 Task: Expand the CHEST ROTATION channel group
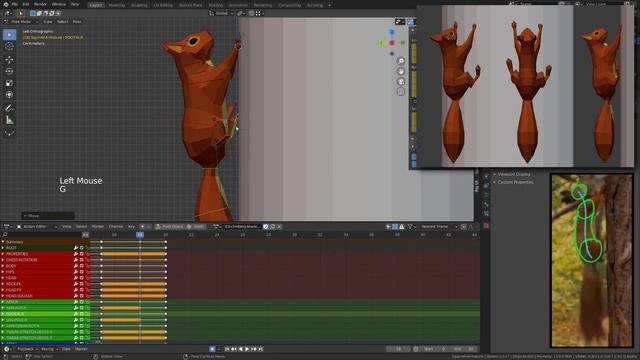click(3, 260)
